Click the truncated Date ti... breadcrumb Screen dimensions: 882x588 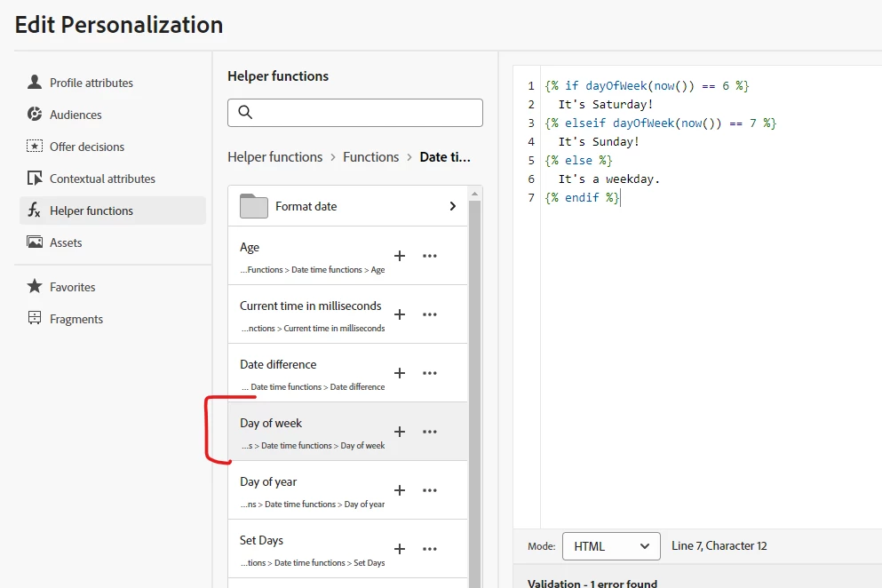445,157
